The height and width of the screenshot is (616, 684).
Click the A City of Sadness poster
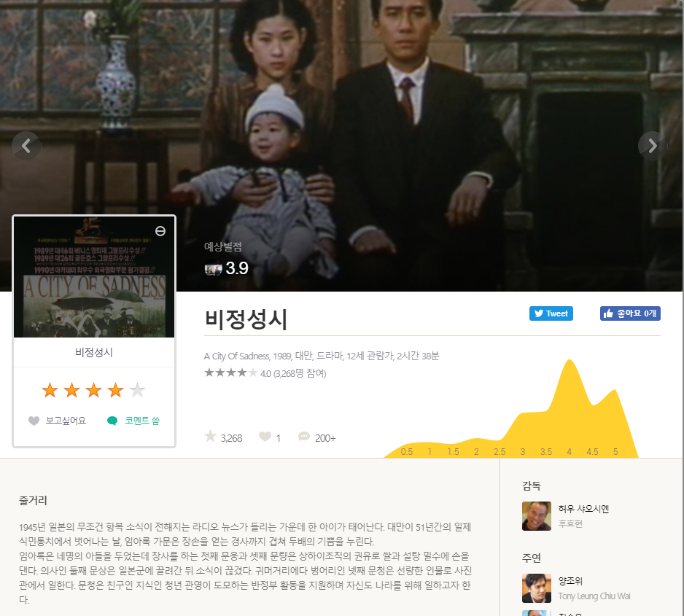(94, 277)
